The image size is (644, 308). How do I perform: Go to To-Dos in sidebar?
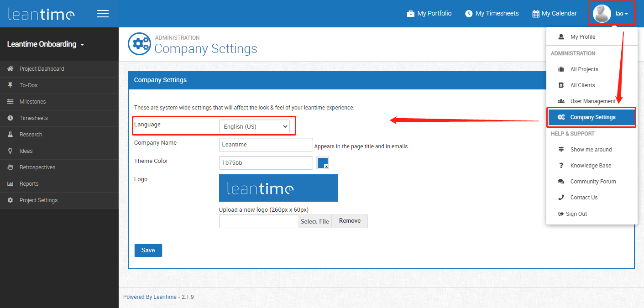pos(59,85)
